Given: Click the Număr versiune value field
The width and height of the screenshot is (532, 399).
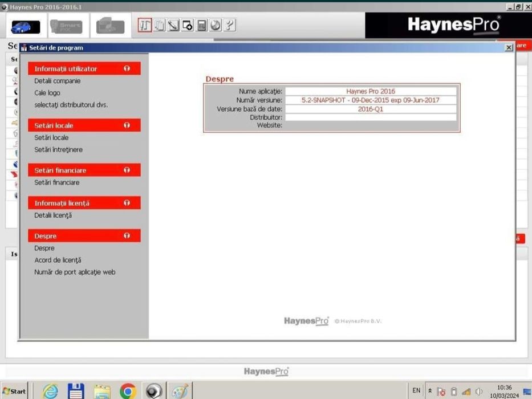Looking at the screenshot, I should pyautogui.click(x=371, y=100).
